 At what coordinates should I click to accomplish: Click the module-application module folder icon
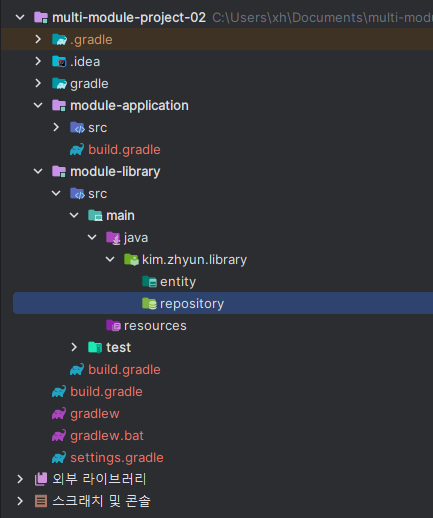tap(59, 105)
